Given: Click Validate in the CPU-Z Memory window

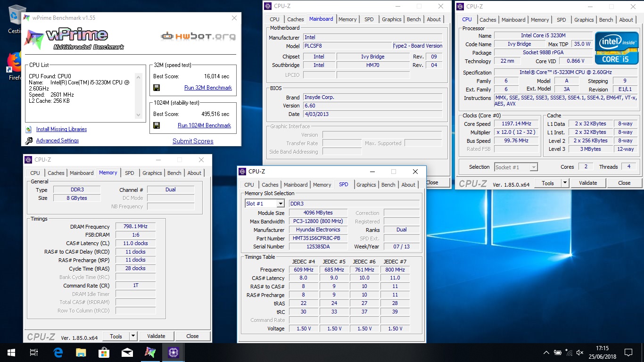Looking at the screenshot, I should point(156,336).
